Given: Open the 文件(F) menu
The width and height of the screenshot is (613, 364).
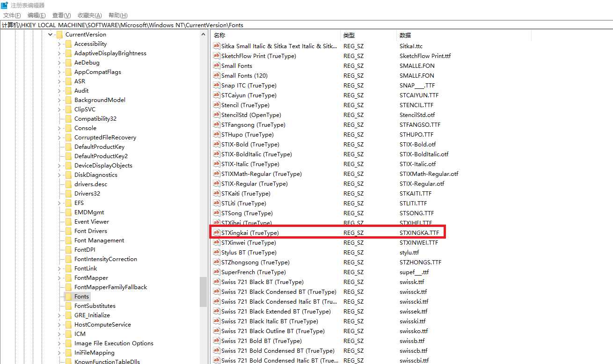Looking at the screenshot, I should pos(12,15).
